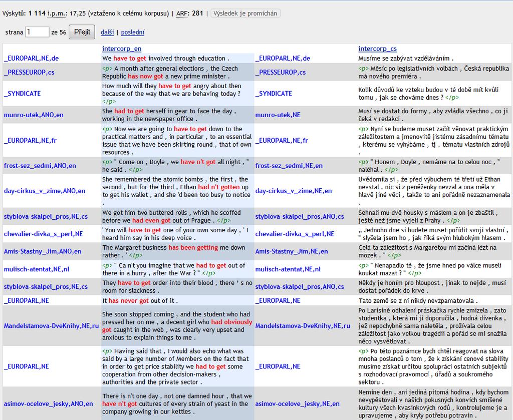
Task: Open right mulisch-atentat,NE,nl source link
Action: [x=288, y=269]
